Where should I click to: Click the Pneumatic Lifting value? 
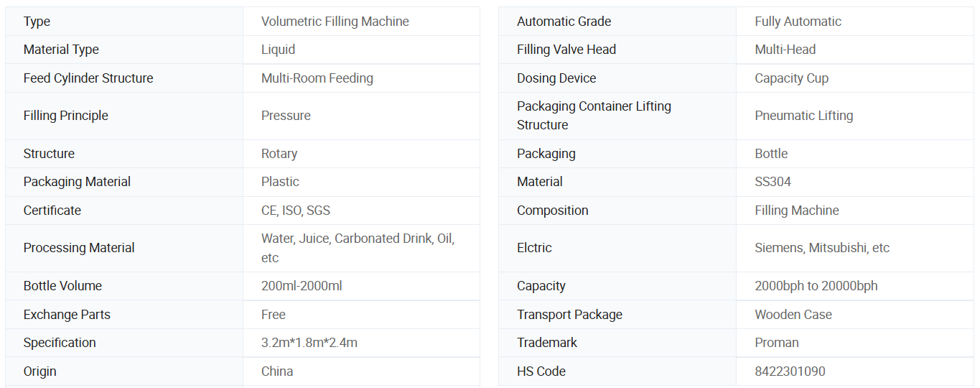(803, 116)
